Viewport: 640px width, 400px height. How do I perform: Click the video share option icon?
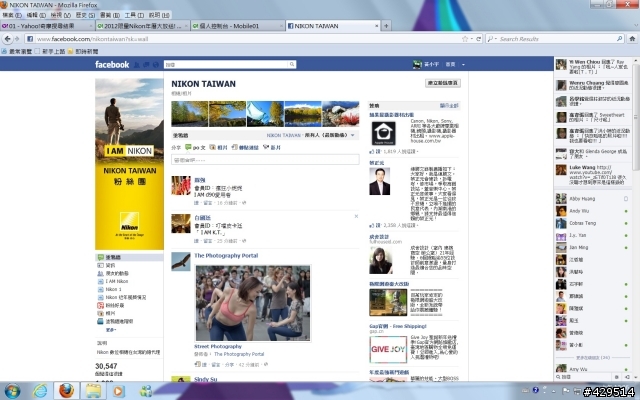tap(266, 147)
